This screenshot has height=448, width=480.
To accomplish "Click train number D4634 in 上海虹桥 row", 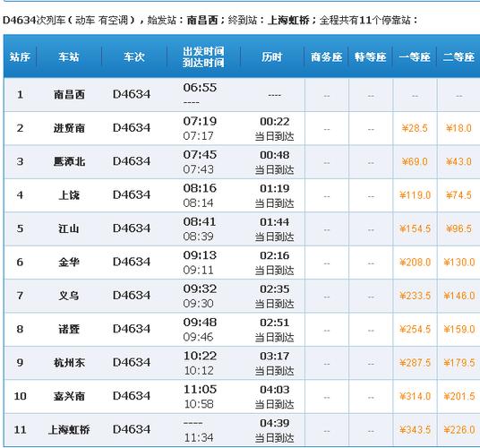I will (x=132, y=429).
